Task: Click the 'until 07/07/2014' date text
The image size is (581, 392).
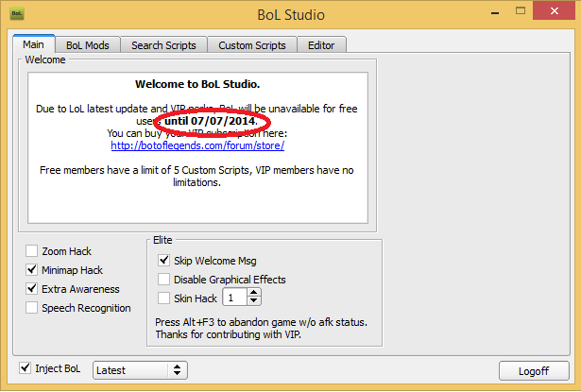Action: tap(210, 121)
